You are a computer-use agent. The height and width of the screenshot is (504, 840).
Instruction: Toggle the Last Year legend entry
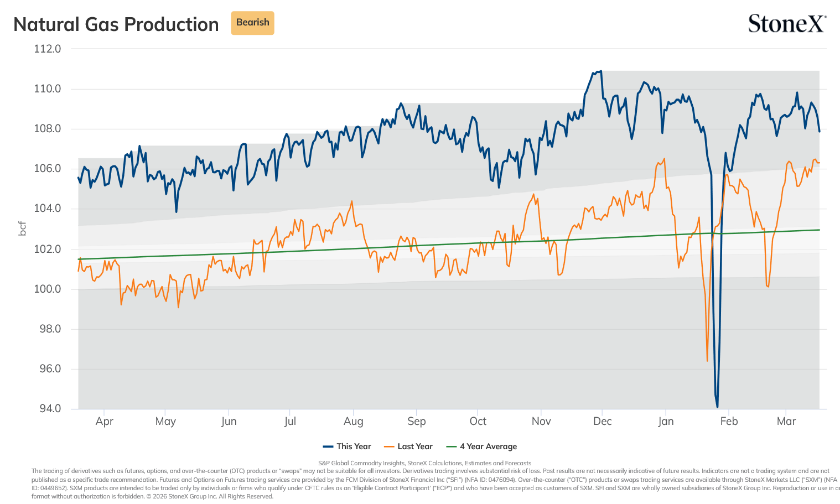click(408, 446)
